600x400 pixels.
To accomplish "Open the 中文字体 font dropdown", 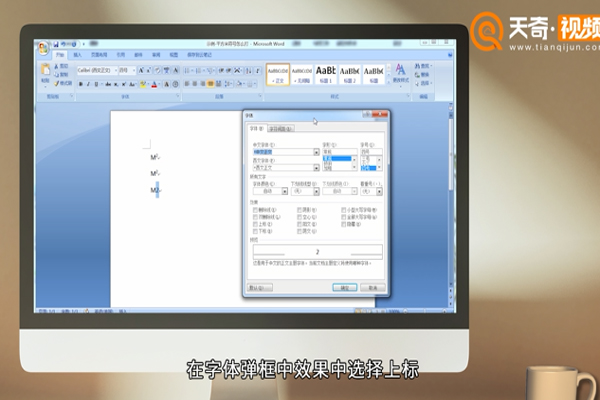I will [x=315, y=150].
